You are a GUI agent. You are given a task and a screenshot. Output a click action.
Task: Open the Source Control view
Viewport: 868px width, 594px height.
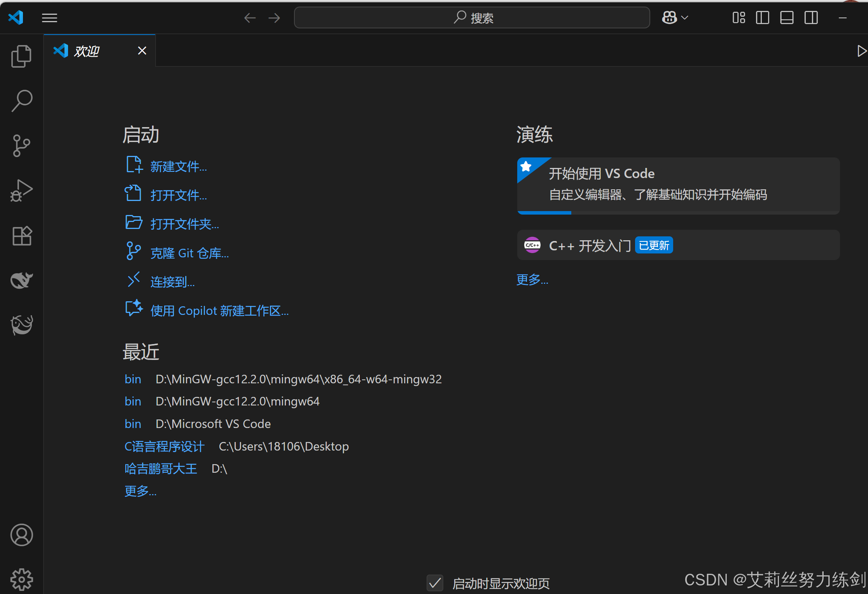(21, 146)
